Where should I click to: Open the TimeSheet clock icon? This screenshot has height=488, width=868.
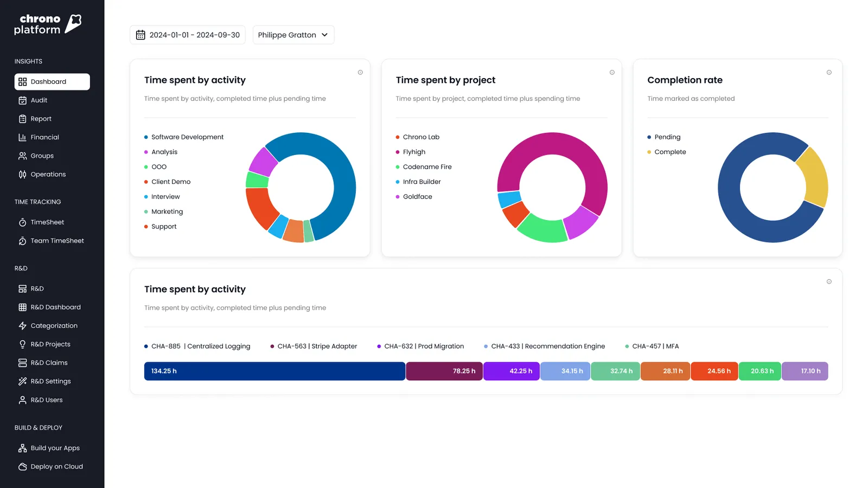(x=22, y=222)
